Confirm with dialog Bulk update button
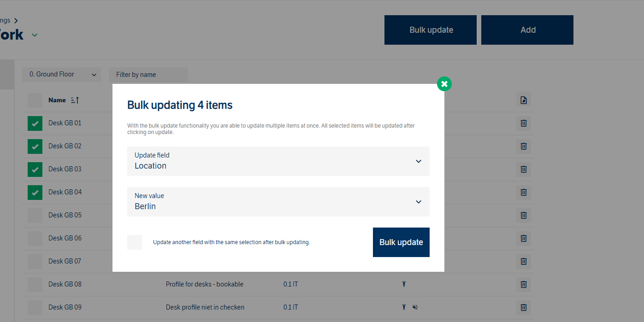This screenshot has width=644, height=322. tap(401, 242)
